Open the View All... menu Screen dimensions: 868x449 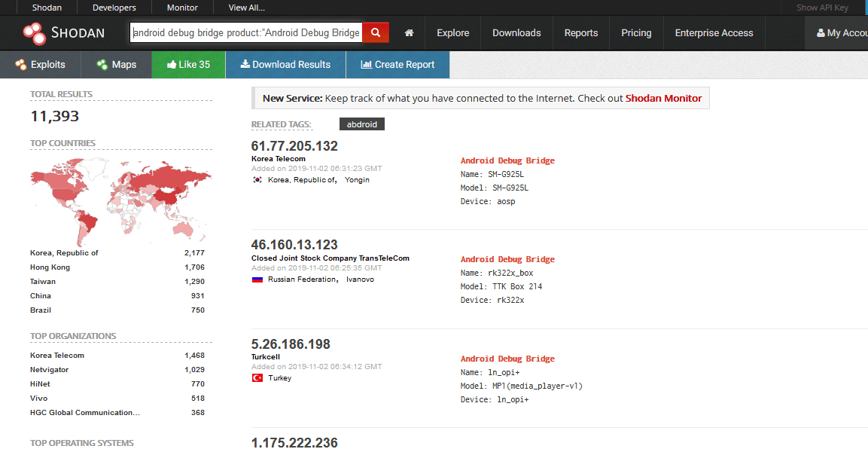[246, 8]
